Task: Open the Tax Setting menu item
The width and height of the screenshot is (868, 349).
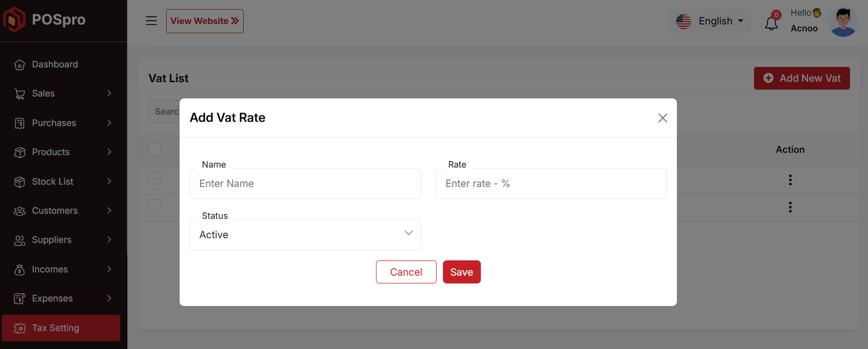Action: [61, 328]
